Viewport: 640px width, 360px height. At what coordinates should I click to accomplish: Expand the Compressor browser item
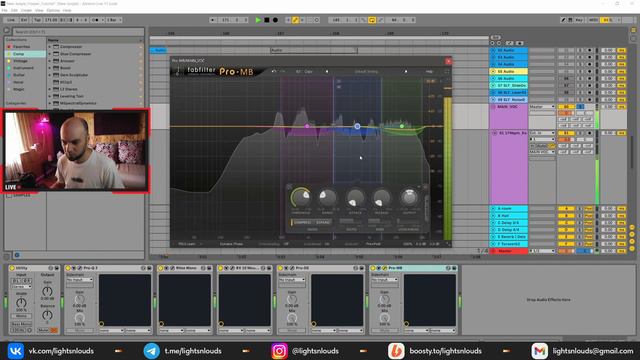pos(50,47)
